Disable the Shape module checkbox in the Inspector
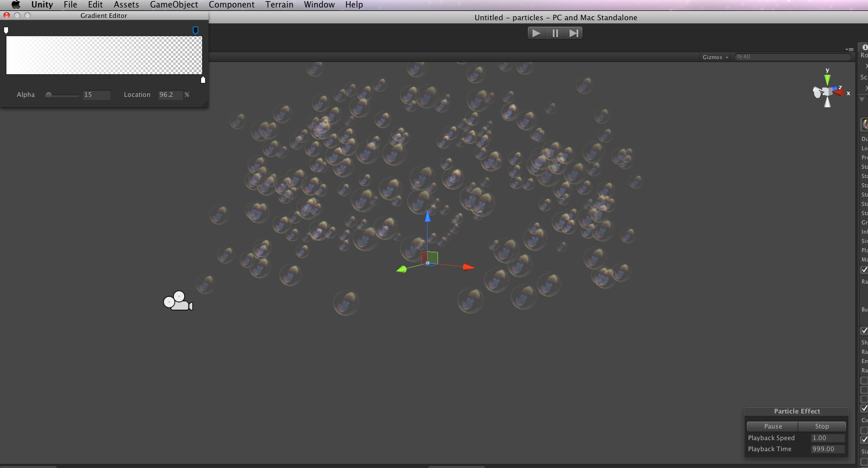Image resolution: width=868 pixels, height=468 pixels. [864, 331]
